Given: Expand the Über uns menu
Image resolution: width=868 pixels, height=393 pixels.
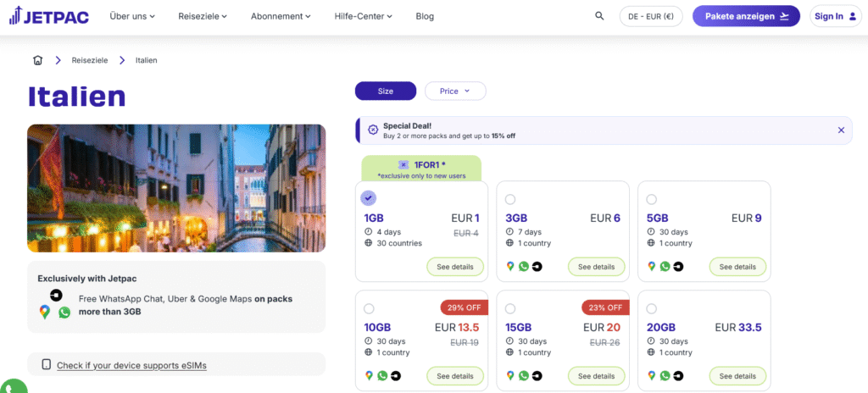Looking at the screenshot, I should pos(132,16).
